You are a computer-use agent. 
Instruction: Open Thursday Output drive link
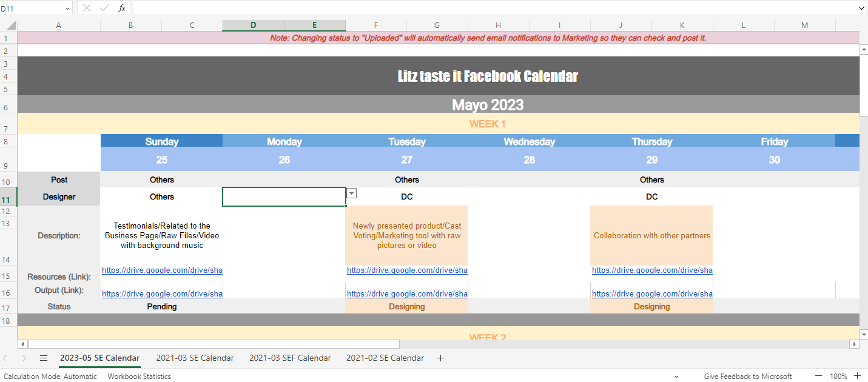click(x=652, y=293)
